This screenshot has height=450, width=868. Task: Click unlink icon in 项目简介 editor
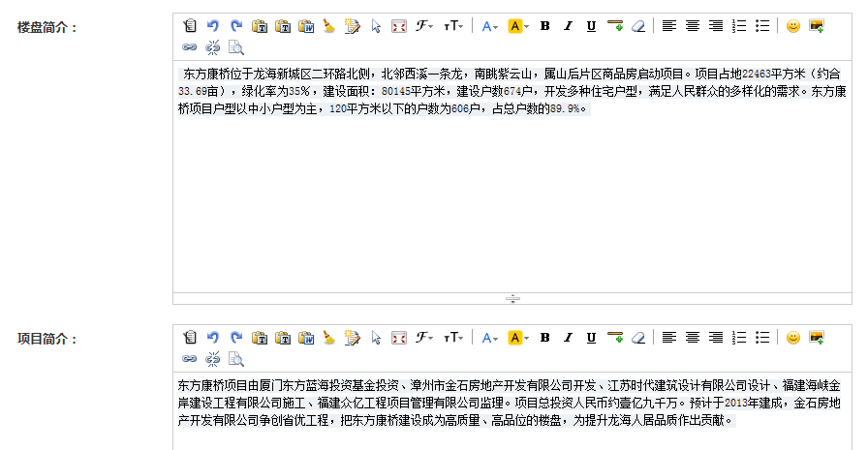pyautogui.click(x=213, y=358)
